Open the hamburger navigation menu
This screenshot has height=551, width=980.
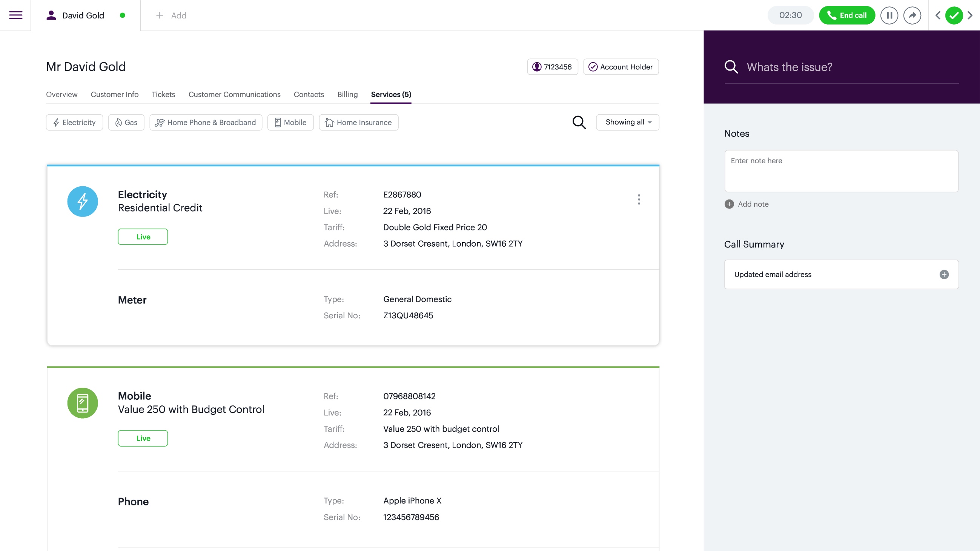15,15
